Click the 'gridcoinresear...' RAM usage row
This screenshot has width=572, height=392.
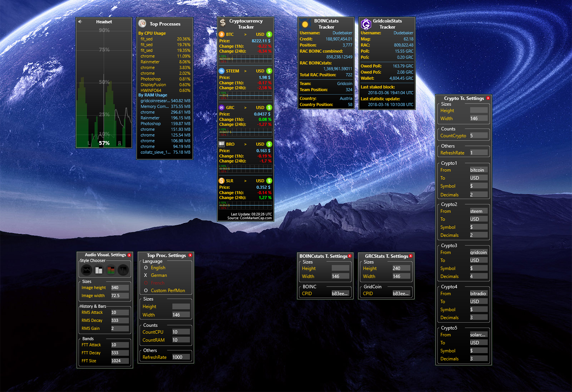165,101
